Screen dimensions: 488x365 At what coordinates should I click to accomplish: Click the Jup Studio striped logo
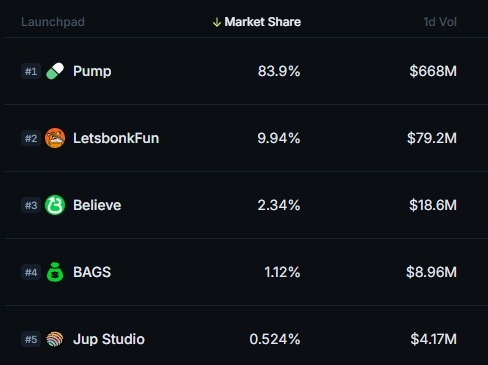coord(55,339)
